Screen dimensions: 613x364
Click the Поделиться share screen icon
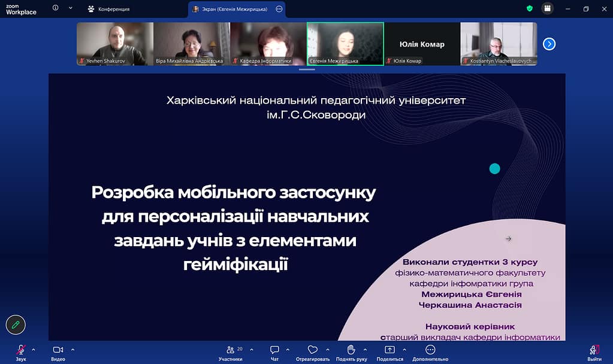click(389, 350)
